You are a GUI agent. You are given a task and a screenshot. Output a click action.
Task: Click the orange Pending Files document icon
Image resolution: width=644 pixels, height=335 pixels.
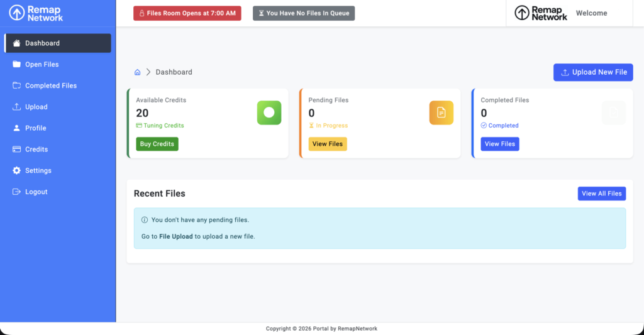[441, 113]
